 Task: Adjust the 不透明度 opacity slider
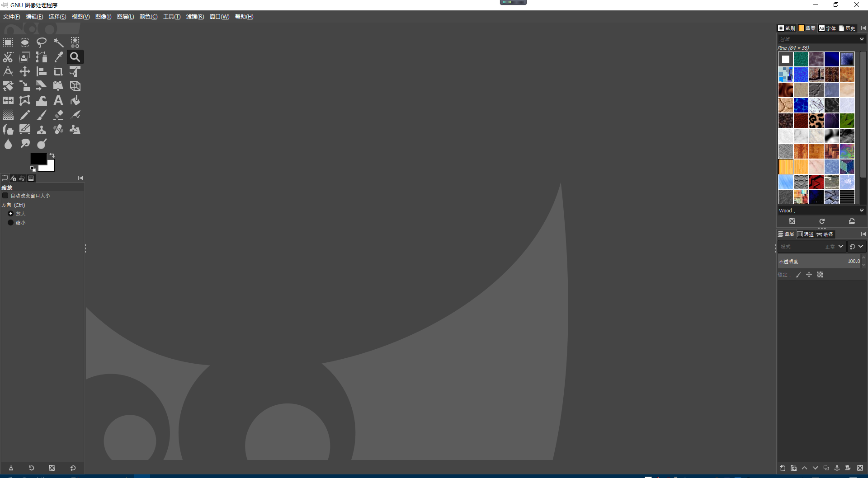pos(819,261)
